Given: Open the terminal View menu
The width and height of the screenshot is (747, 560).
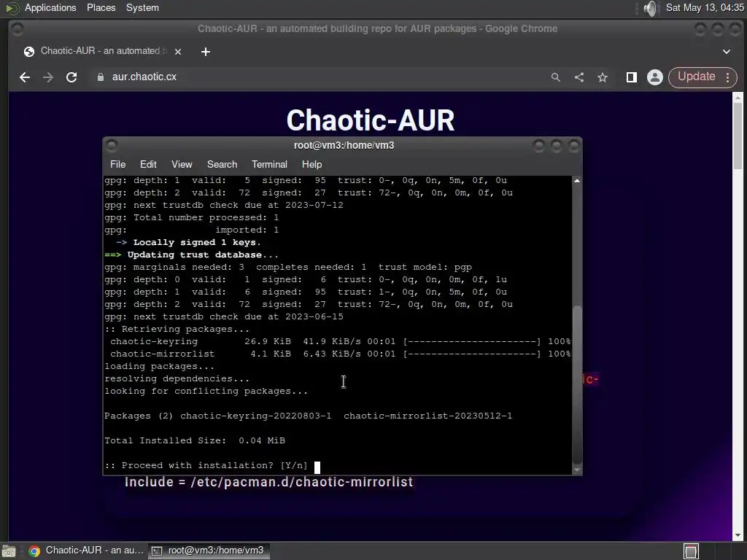Looking at the screenshot, I should click(182, 164).
